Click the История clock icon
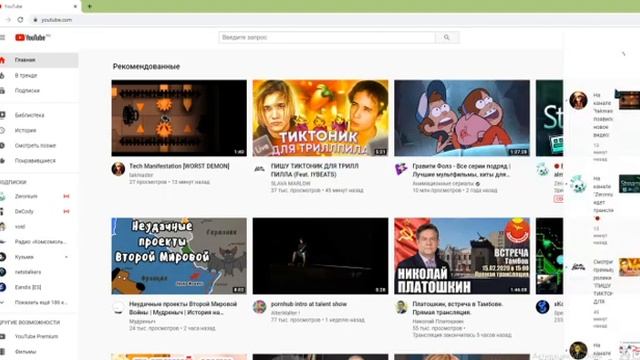Viewport: 640px width, 360px height. point(2,130)
